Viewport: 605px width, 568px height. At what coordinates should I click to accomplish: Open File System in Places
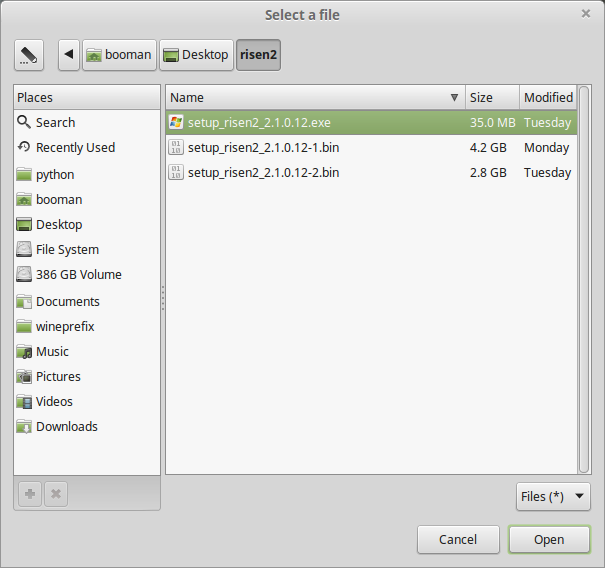[x=87, y=250]
